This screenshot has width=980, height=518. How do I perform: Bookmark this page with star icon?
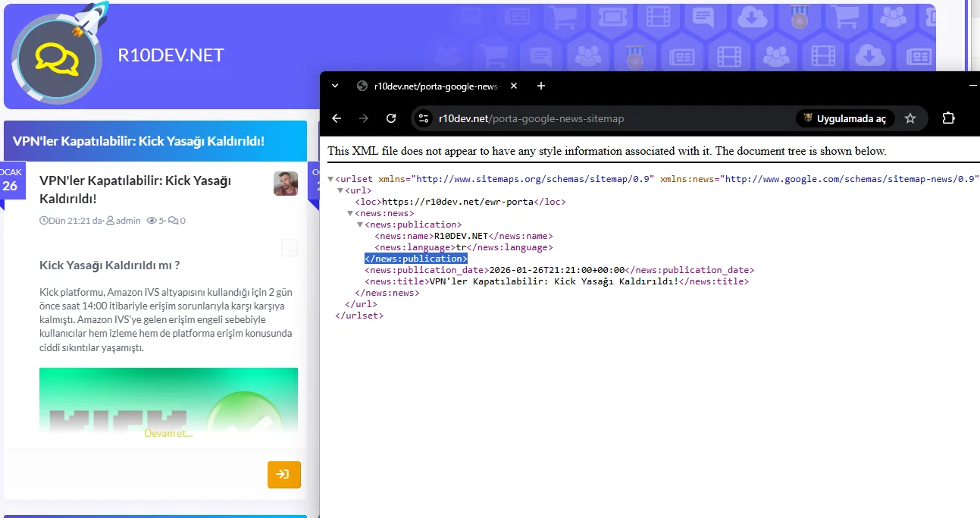click(x=910, y=118)
